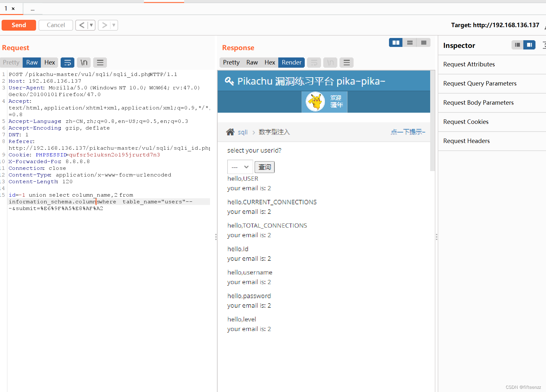This screenshot has width=546, height=392.
Task: Click the hello,CURRENT_CONNECTIONS result
Action: 272,202
